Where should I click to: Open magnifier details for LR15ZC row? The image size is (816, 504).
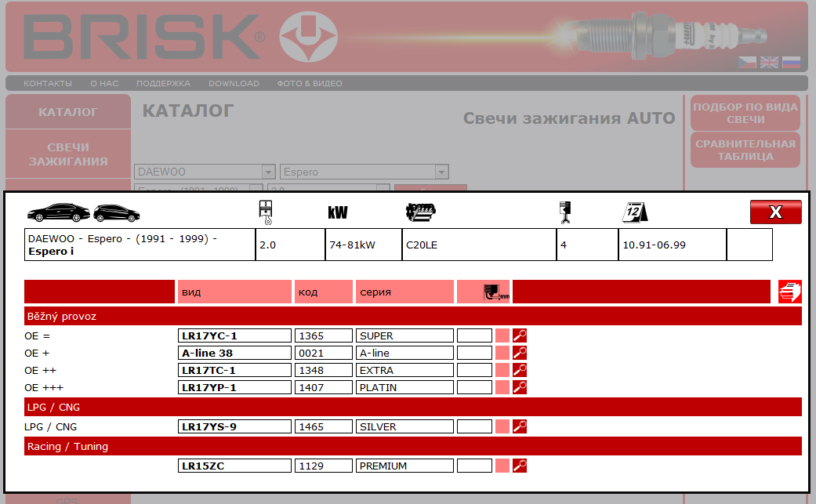pos(520,466)
